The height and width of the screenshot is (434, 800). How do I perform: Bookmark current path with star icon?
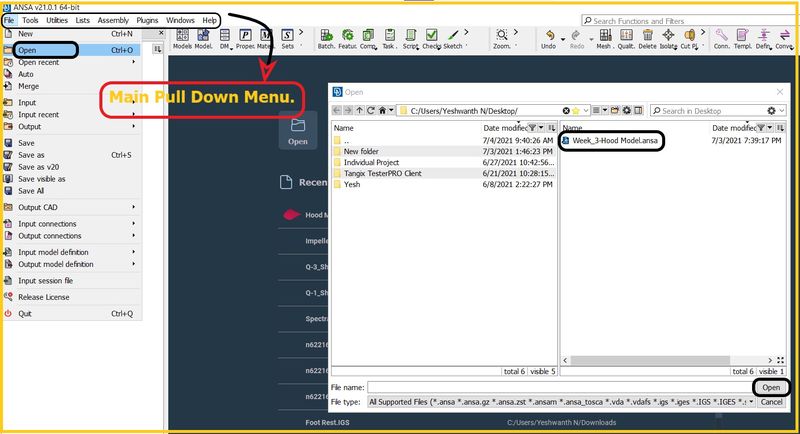[x=576, y=111]
